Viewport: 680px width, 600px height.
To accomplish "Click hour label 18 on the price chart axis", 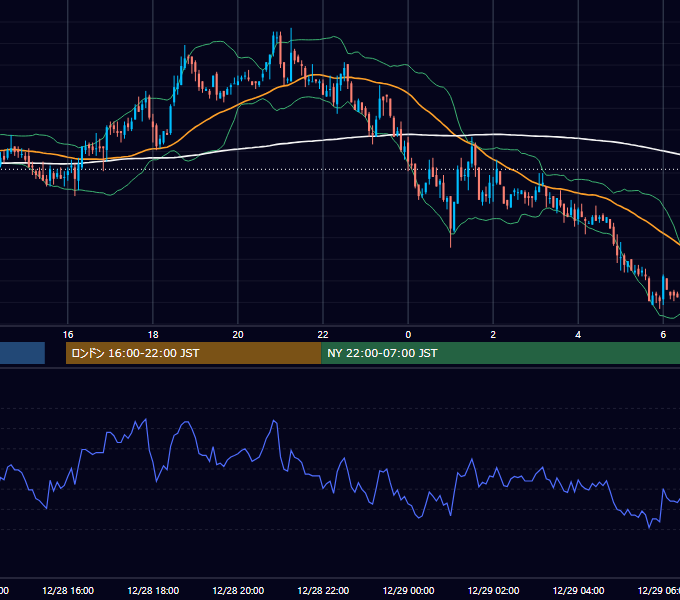I will click(x=153, y=335).
